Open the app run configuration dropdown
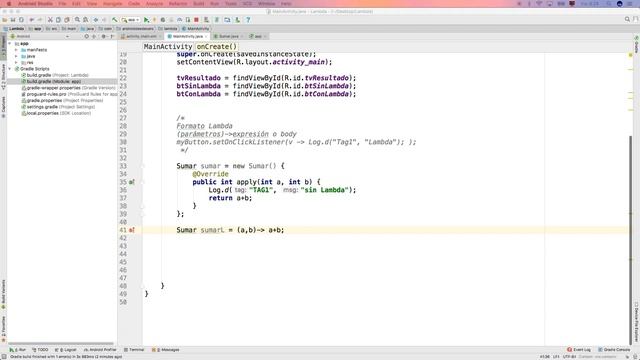The width and height of the screenshot is (640, 360). click(x=131, y=20)
